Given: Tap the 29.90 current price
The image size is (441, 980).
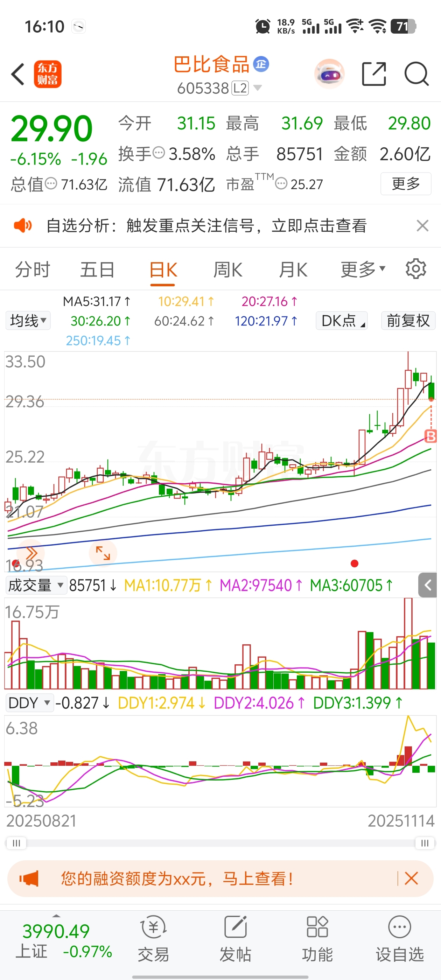Looking at the screenshot, I should 52,128.
